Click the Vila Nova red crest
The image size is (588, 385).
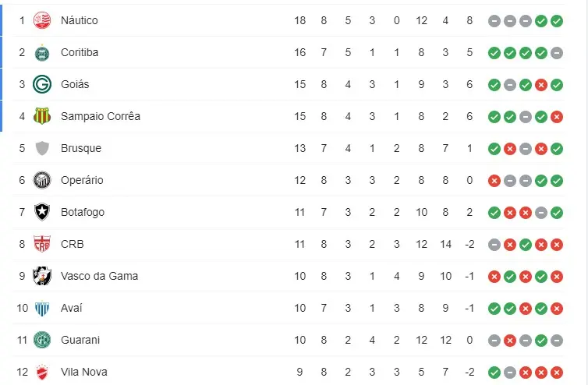click(x=42, y=372)
